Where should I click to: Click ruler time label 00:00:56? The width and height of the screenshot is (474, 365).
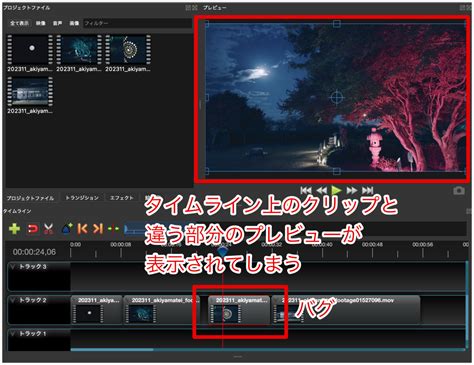coord(423,245)
